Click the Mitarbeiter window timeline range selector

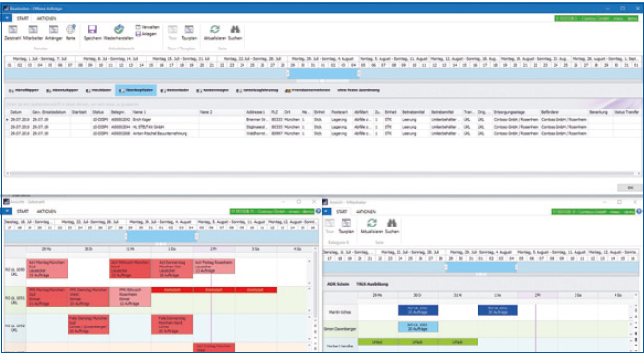[481, 267]
